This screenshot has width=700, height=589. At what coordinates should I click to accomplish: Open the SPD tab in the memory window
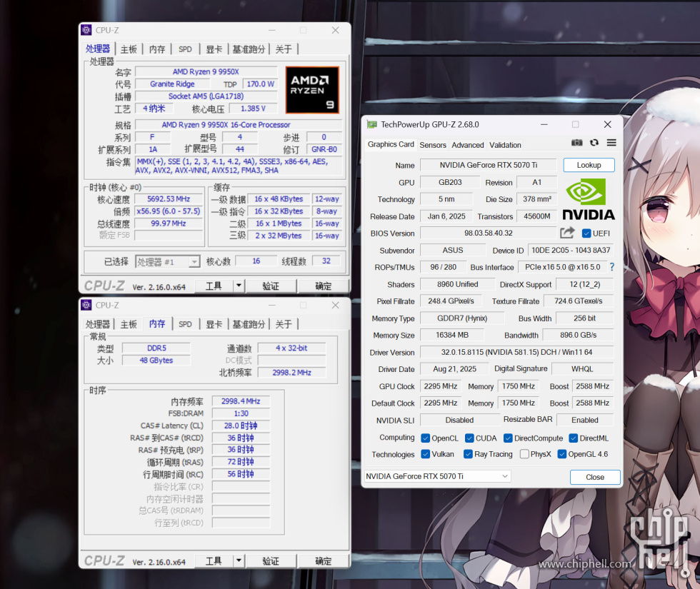185,324
